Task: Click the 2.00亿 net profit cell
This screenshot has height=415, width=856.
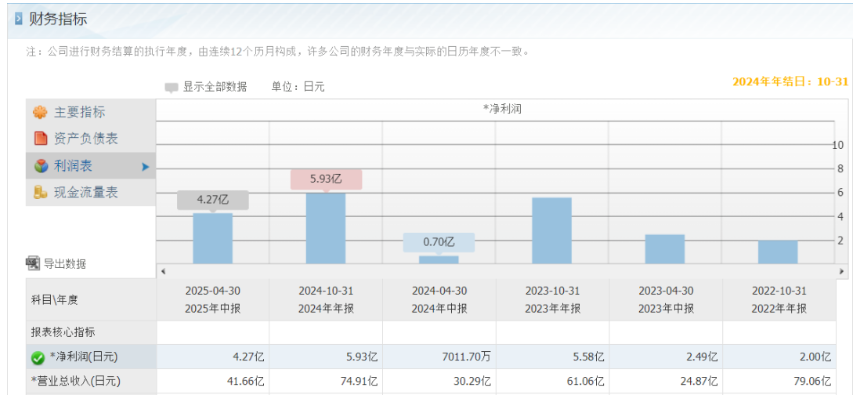Action: point(780,357)
